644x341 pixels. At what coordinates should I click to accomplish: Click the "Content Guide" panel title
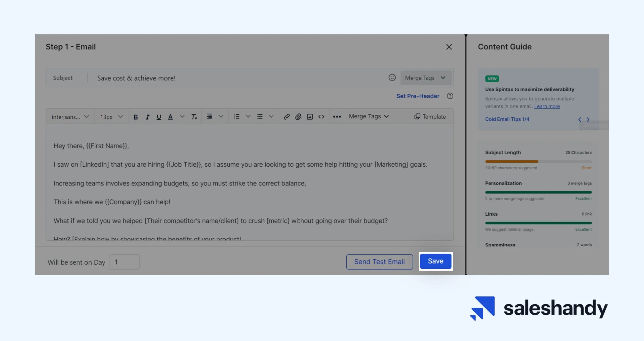pyautogui.click(x=505, y=47)
